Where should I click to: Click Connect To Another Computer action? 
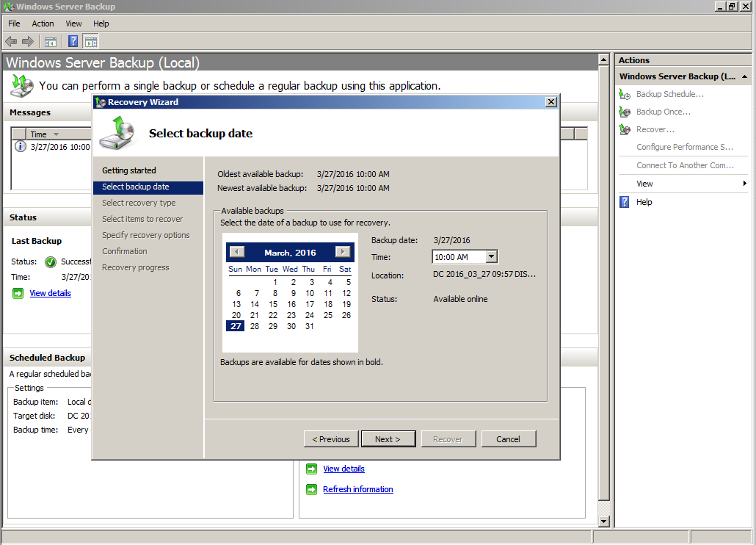(x=685, y=165)
